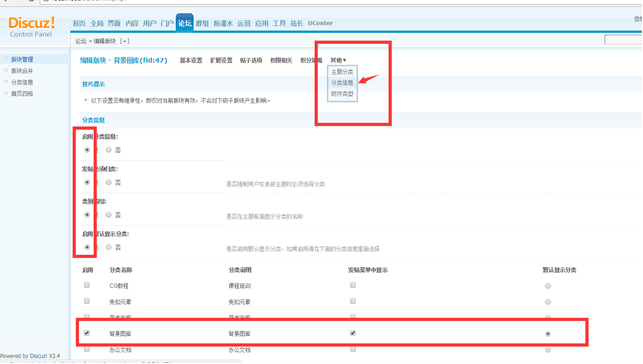Click the 课程培训 description cell
The width and height of the screenshot is (643, 364).
(x=240, y=286)
